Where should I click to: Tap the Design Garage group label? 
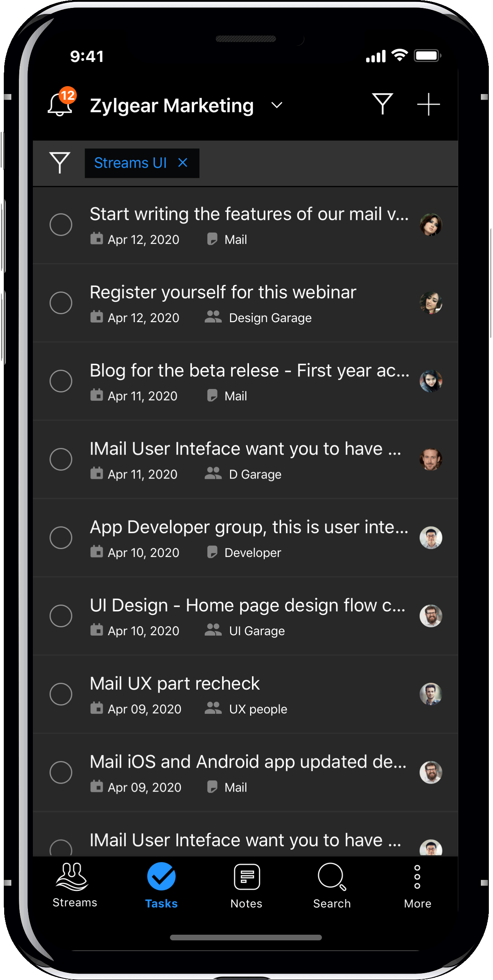pos(270,318)
